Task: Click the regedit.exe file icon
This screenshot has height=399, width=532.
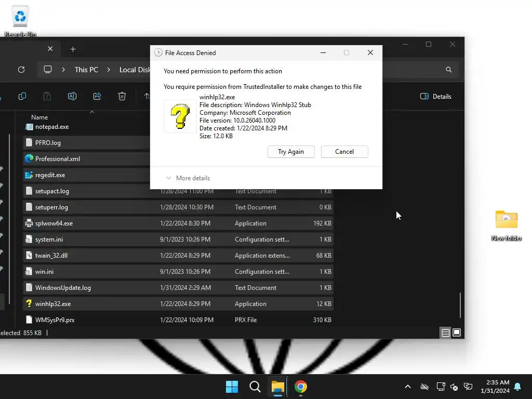Action: pos(29,175)
